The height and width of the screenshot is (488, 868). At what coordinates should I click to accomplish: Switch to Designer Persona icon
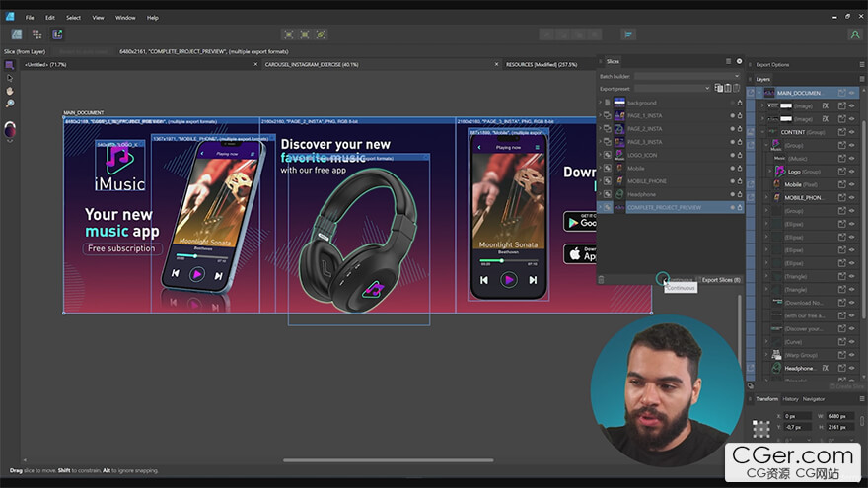point(17,35)
